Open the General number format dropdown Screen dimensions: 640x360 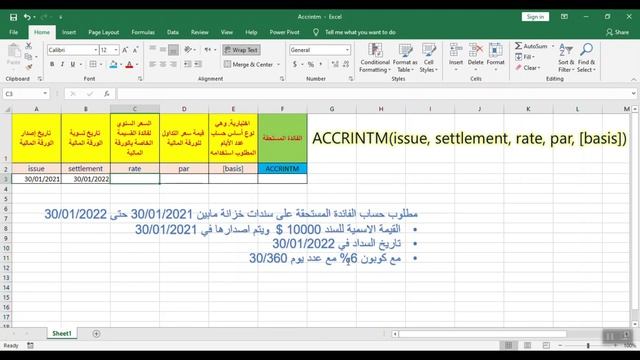[x=347, y=50]
